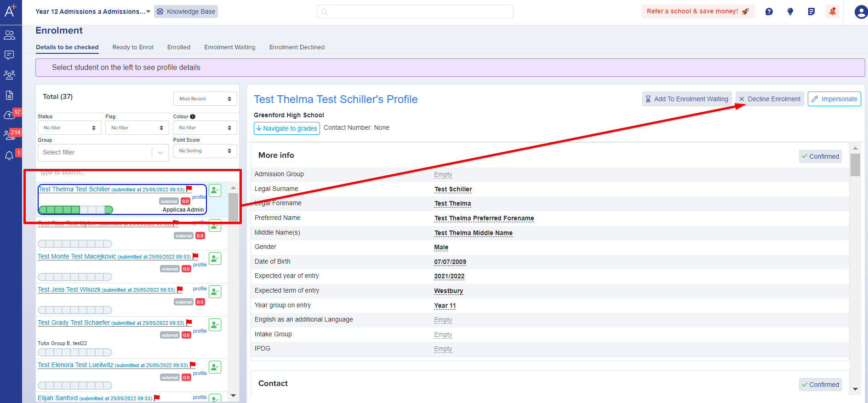Open Test Monte Test Macejkovic student link
Viewport: 868px width, 403px height.
click(77, 256)
